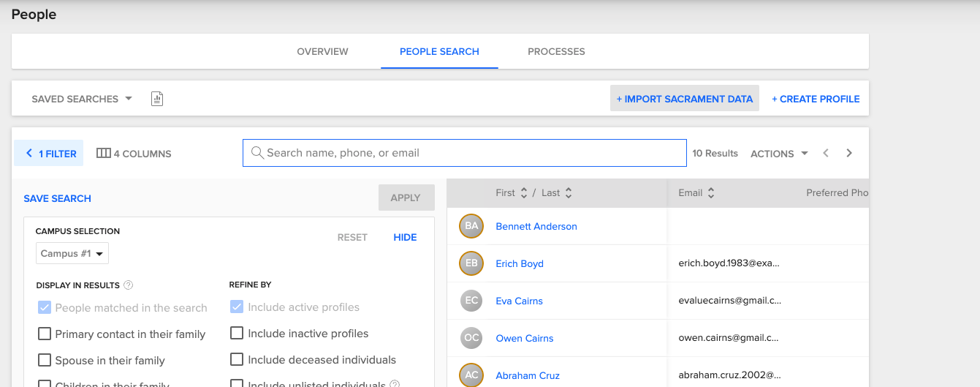This screenshot has width=980, height=387.
Task: Click the Display in Results help icon
Action: tap(129, 285)
